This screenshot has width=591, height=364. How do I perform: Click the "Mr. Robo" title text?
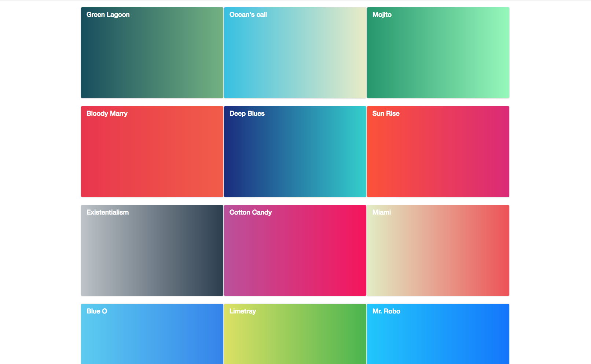pos(386,311)
